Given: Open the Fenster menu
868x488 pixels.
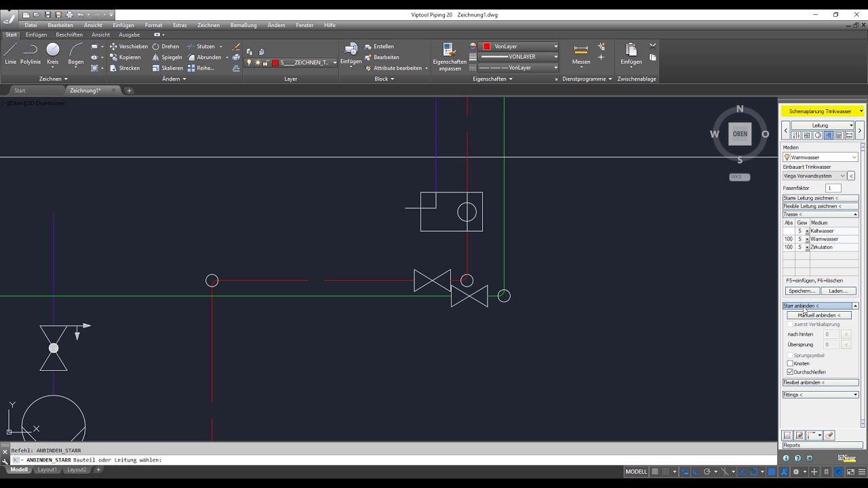Looking at the screenshot, I should click(x=304, y=25).
